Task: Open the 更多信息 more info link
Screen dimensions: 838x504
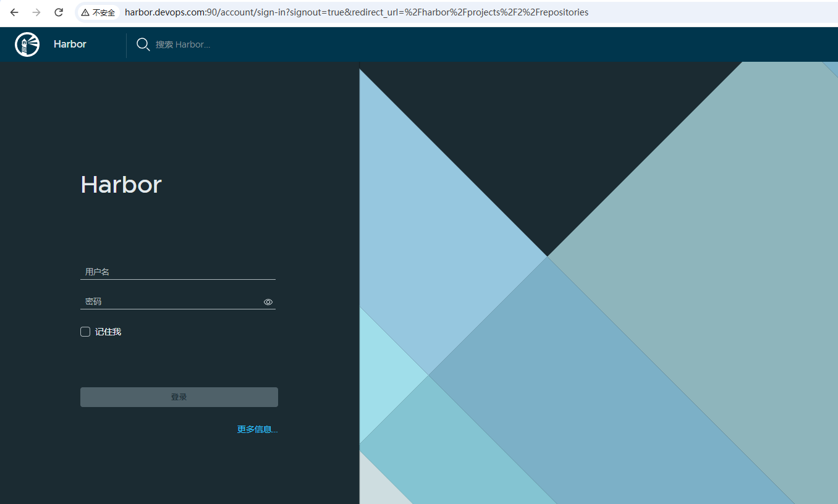Action: coord(258,429)
